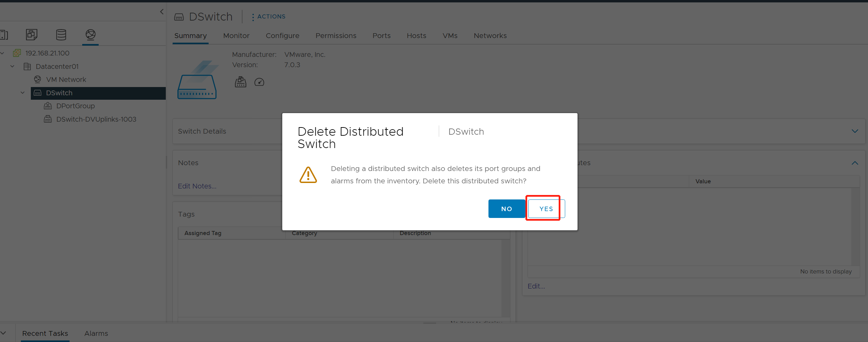Click the version value 7.0.3
Viewport: 868px width, 342px height.
tap(292, 65)
